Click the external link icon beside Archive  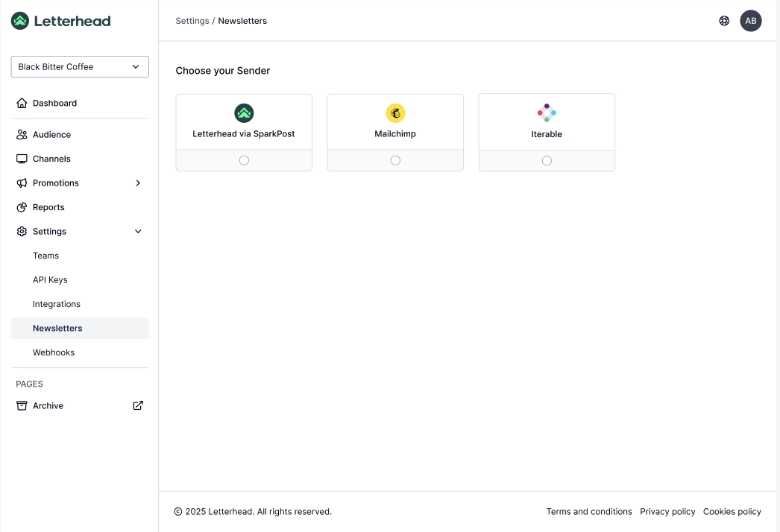click(138, 405)
